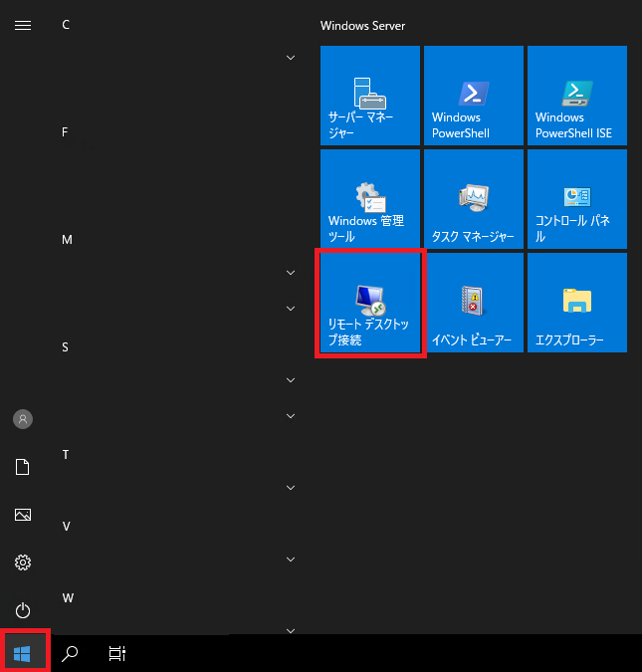Launch the タスク マネージャー tile

coord(474,199)
